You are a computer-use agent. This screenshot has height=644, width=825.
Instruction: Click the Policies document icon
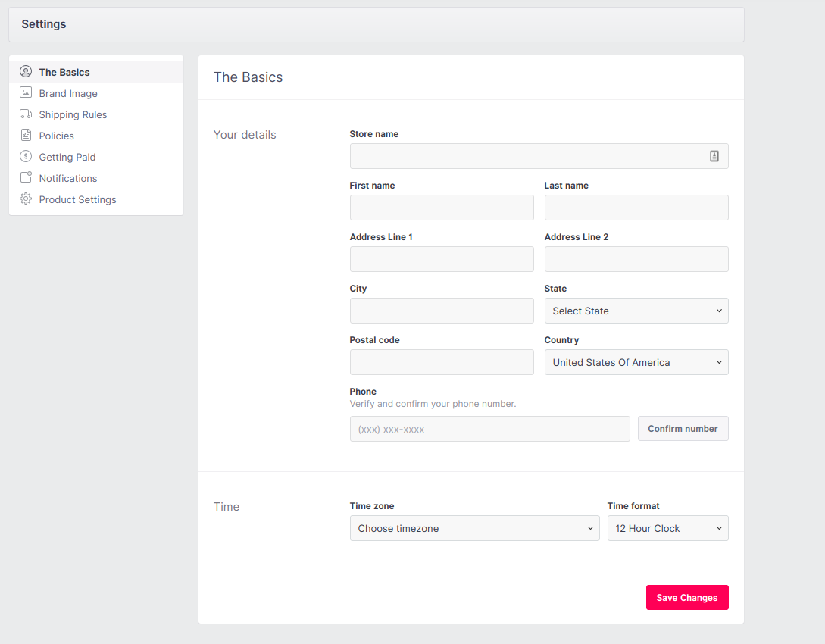(x=26, y=136)
